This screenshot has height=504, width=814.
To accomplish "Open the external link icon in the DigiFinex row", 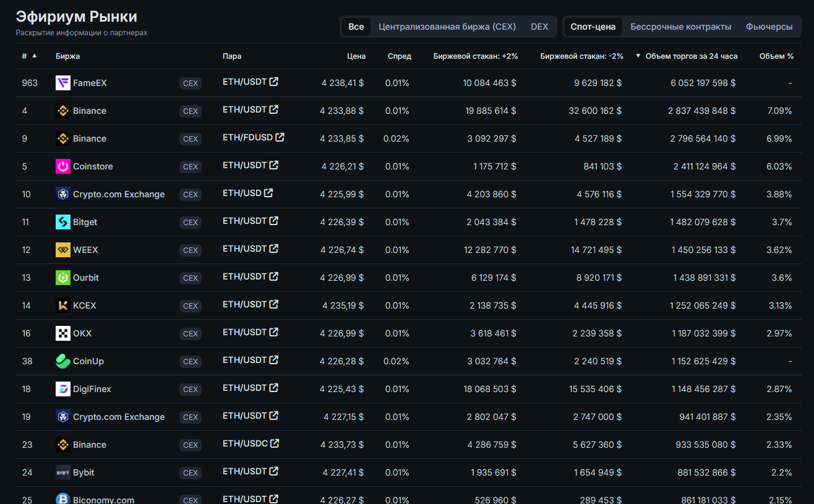I will tap(274, 388).
